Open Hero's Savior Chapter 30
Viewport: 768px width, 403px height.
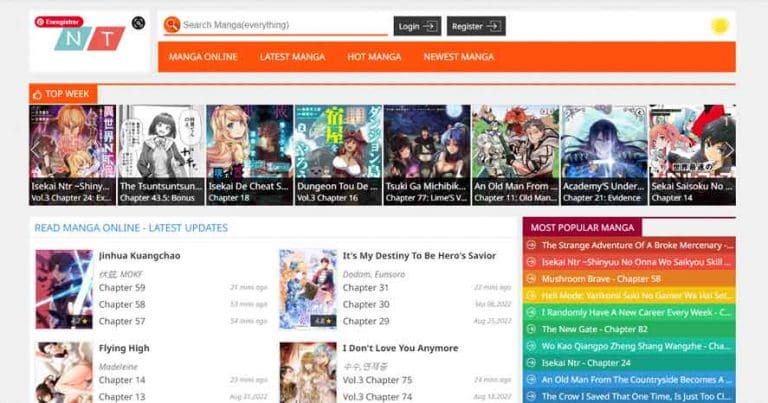pyautogui.click(x=366, y=304)
